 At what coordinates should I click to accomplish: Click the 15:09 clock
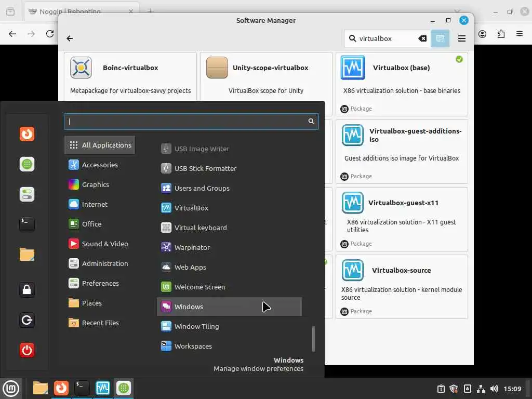[x=512, y=389]
